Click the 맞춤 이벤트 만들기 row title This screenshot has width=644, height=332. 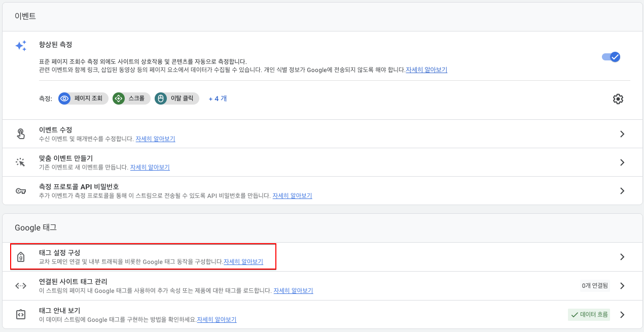[66, 158]
